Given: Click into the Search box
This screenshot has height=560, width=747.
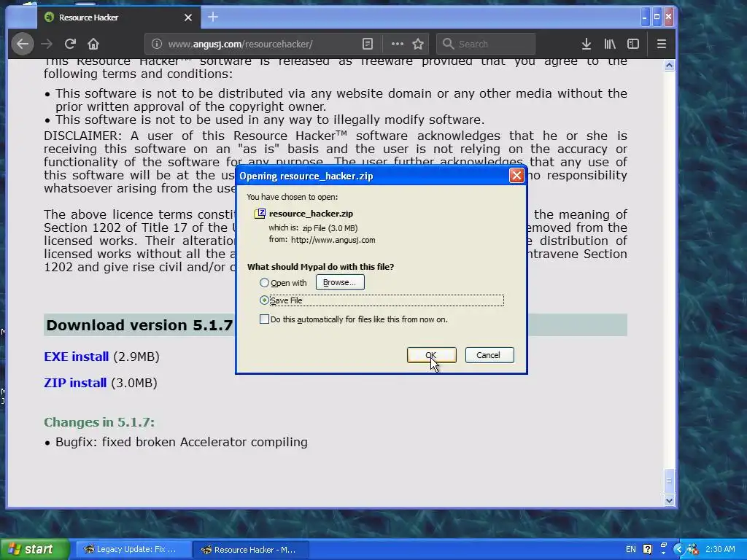Looking at the screenshot, I should pos(486,44).
